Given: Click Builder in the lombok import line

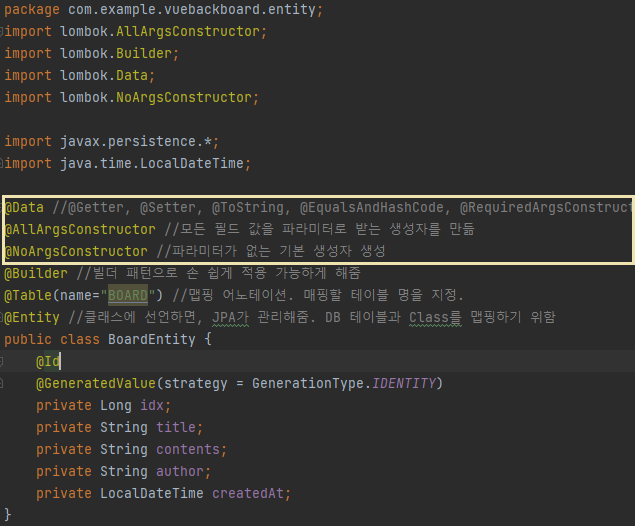Looking at the screenshot, I should [x=144, y=53].
